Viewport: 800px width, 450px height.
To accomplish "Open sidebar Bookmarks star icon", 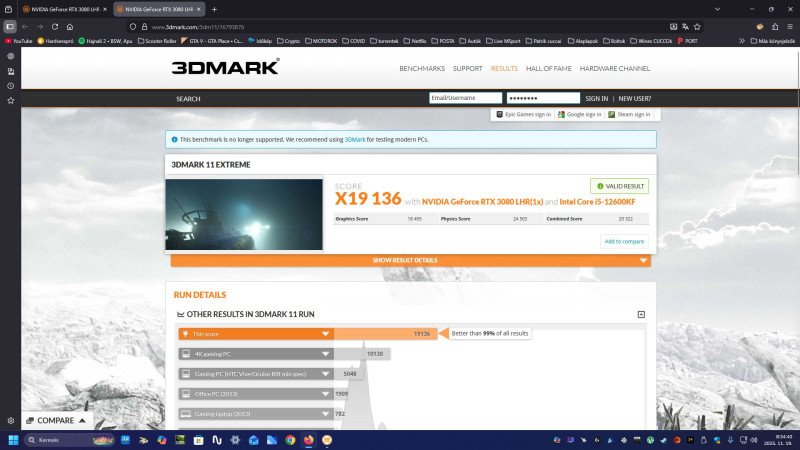I will pos(11,101).
